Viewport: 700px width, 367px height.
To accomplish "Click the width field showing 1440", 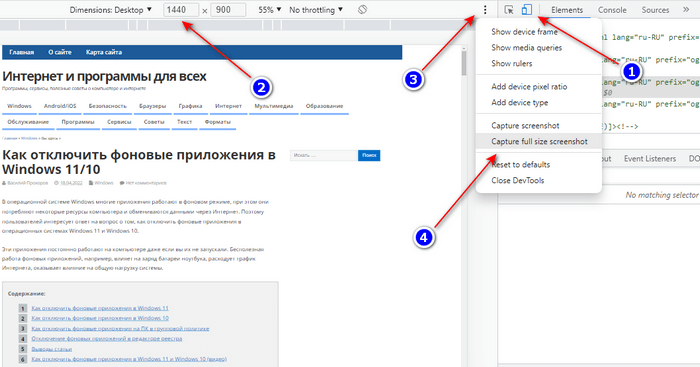I will [x=181, y=10].
